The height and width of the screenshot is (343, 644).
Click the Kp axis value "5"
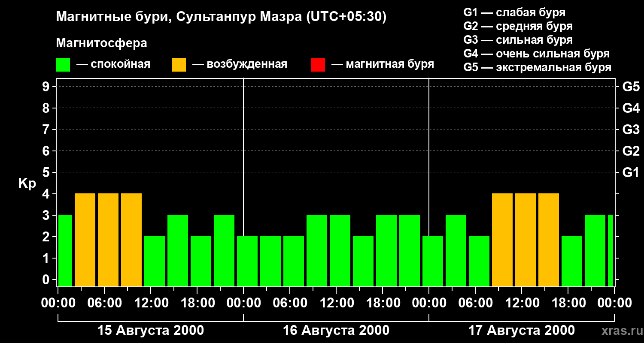pyautogui.click(x=47, y=172)
